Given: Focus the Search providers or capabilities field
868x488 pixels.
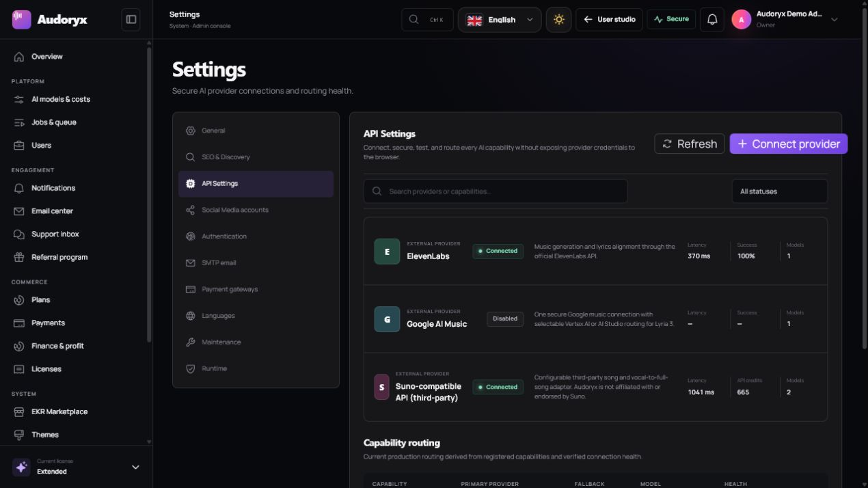Looking at the screenshot, I should (496, 191).
